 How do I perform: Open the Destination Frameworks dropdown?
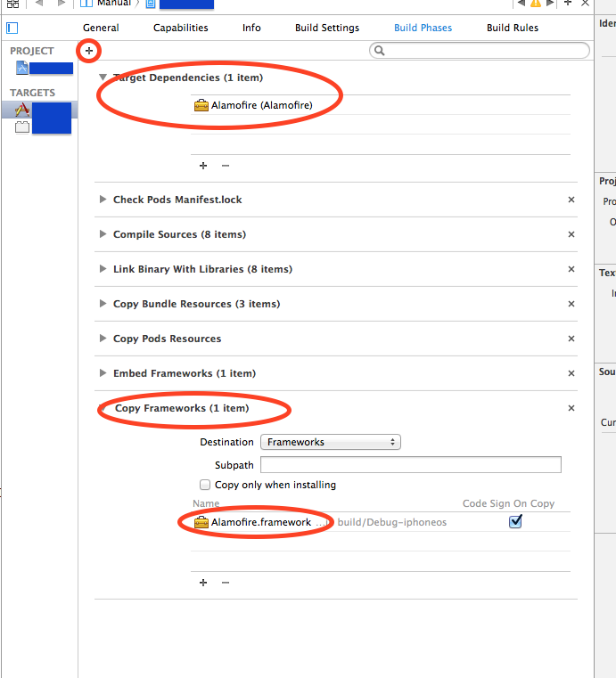coord(331,442)
